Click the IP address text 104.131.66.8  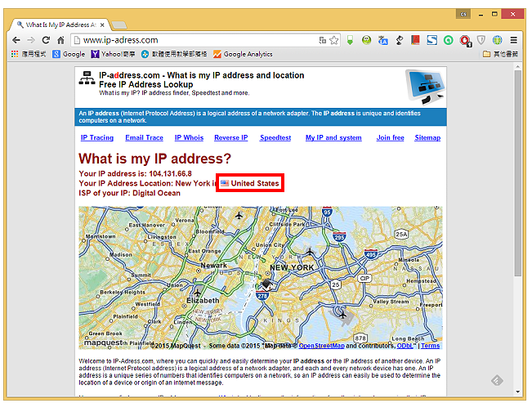coord(170,173)
